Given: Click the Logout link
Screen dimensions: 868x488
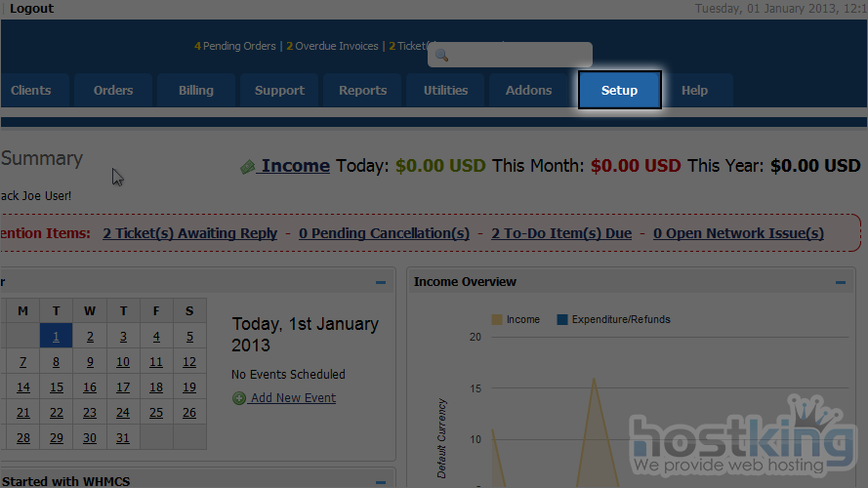Looking at the screenshot, I should 31,9.
